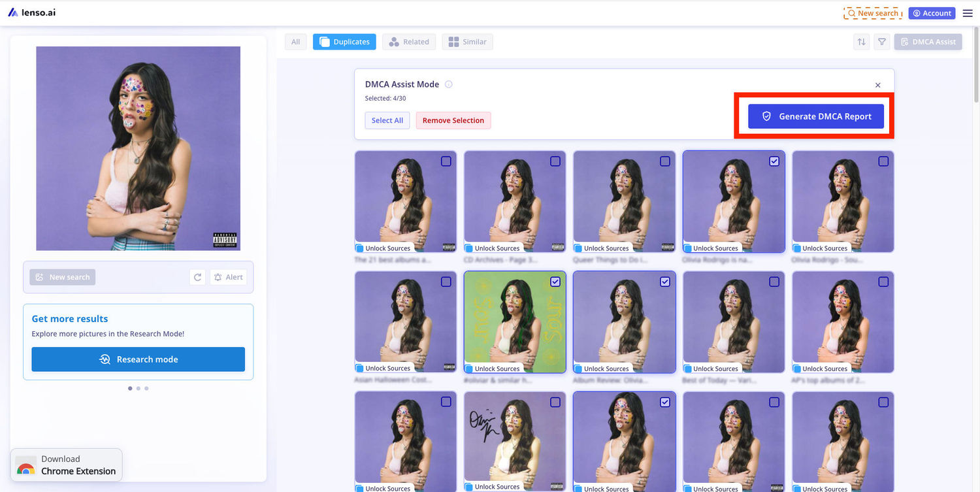The height and width of the screenshot is (492, 980).
Task: Click Unlock Sources on the 'CD Archives' result
Action: coord(493,248)
